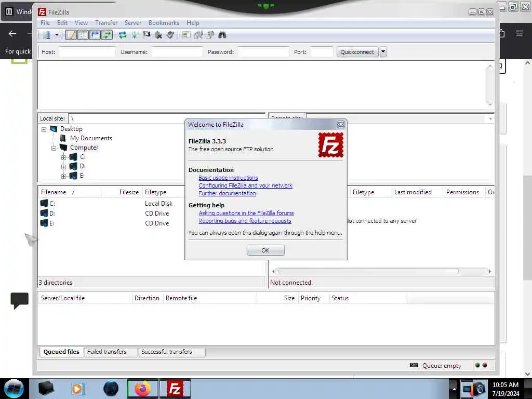Click the Quickconnect button

[x=357, y=52]
